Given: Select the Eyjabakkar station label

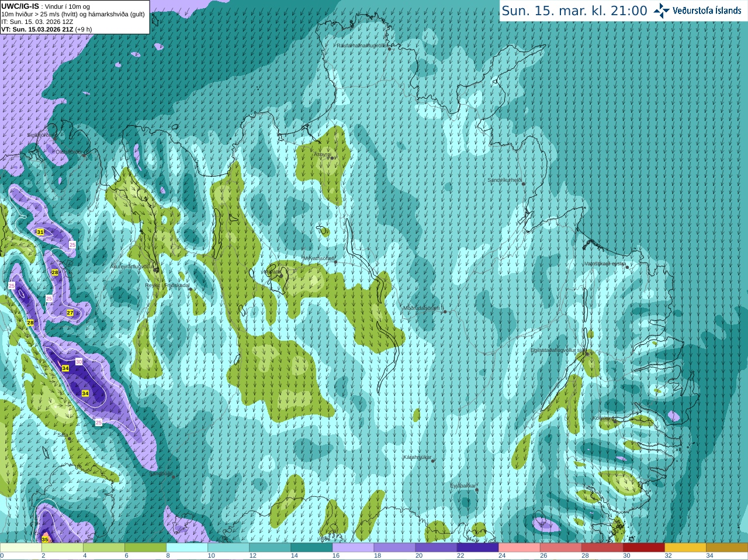Looking at the screenshot, I should coord(463,486).
